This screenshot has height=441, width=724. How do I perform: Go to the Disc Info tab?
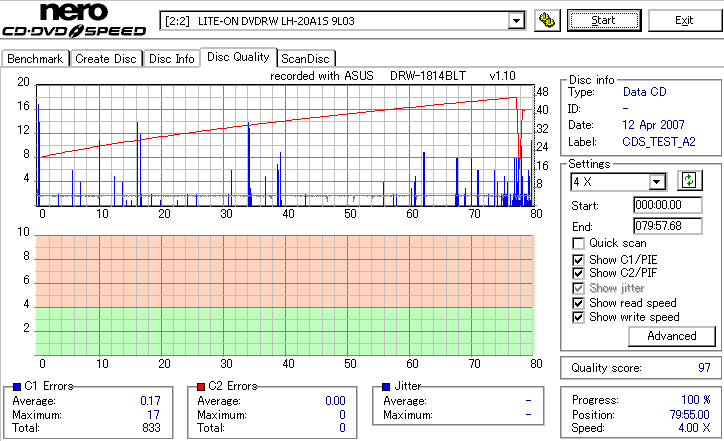[171, 59]
